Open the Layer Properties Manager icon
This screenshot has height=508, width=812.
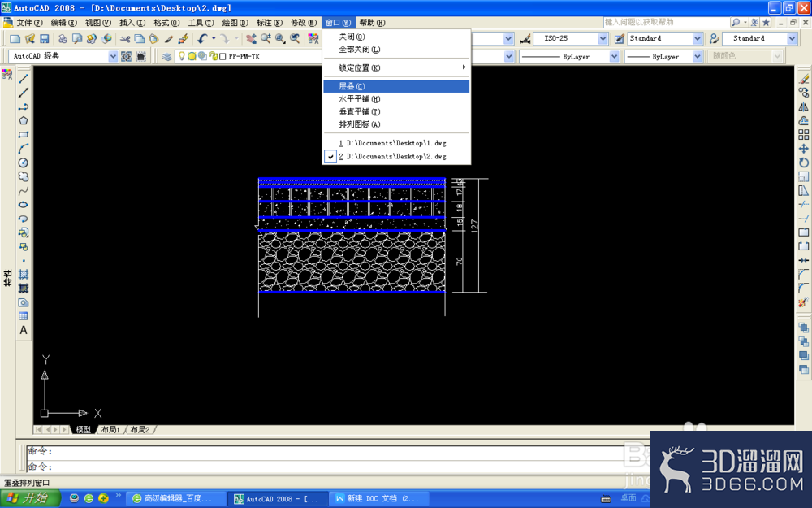(166, 57)
